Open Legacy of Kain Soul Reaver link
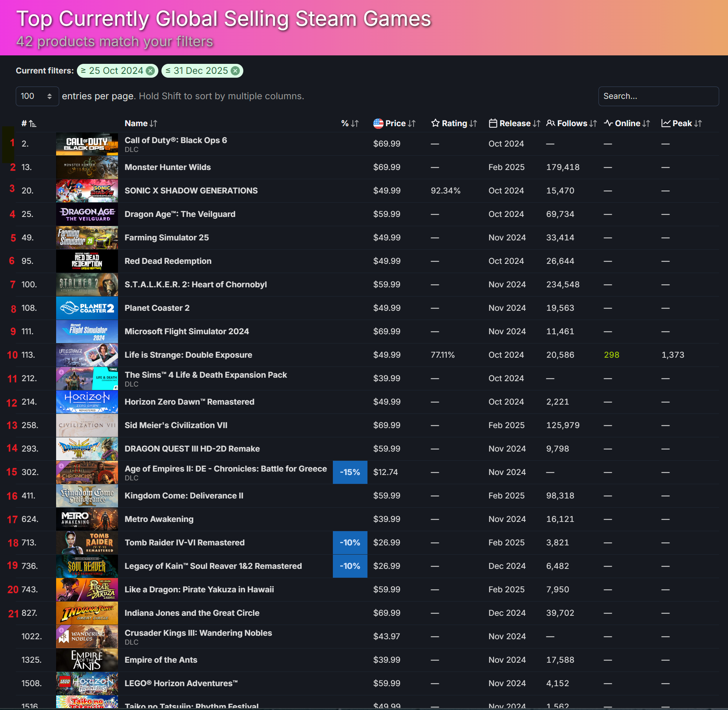This screenshot has height=710, width=728. click(x=213, y=566)
